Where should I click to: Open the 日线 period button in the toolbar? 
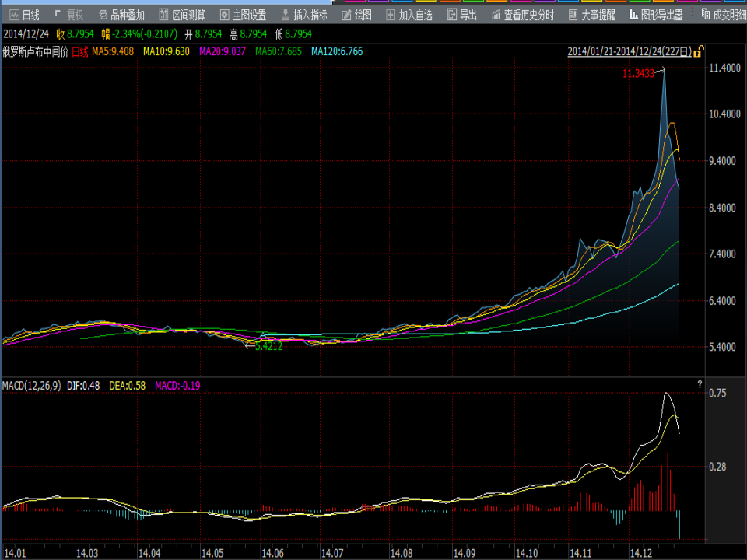tap(24, 16)
